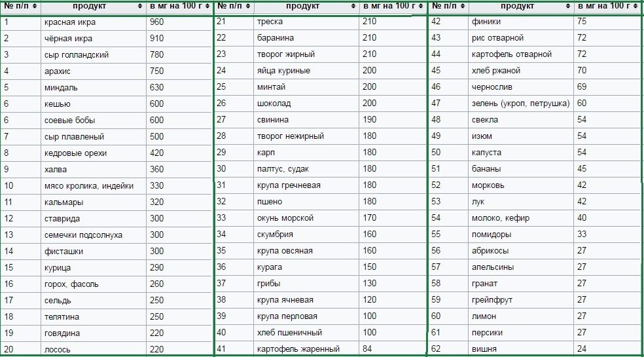Click the рис отварной cell
The height and width of the screenshot is (357, 644).
[x=521, y=38]
